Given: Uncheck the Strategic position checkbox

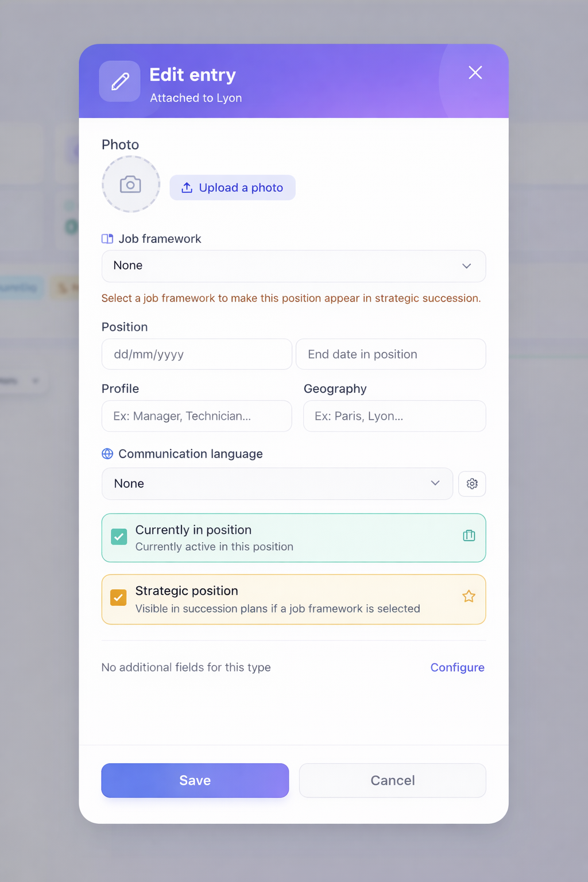Looking at the screenshot, I should (x=119, y=598).
